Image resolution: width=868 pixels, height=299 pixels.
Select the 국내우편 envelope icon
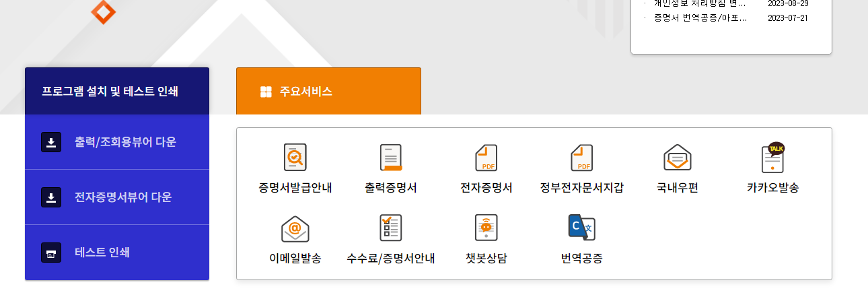pos(678,158)
